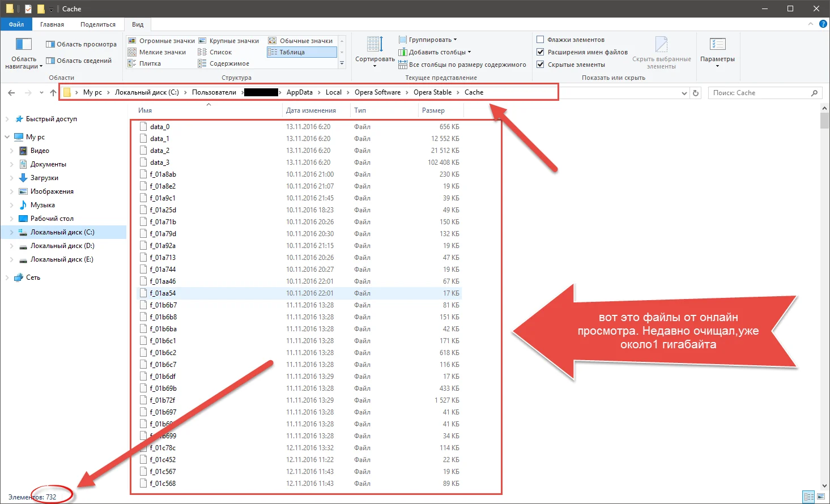This screenshot has width=830, height=504.
Task: Open address bar history dropdown
Action: (684, 93)
